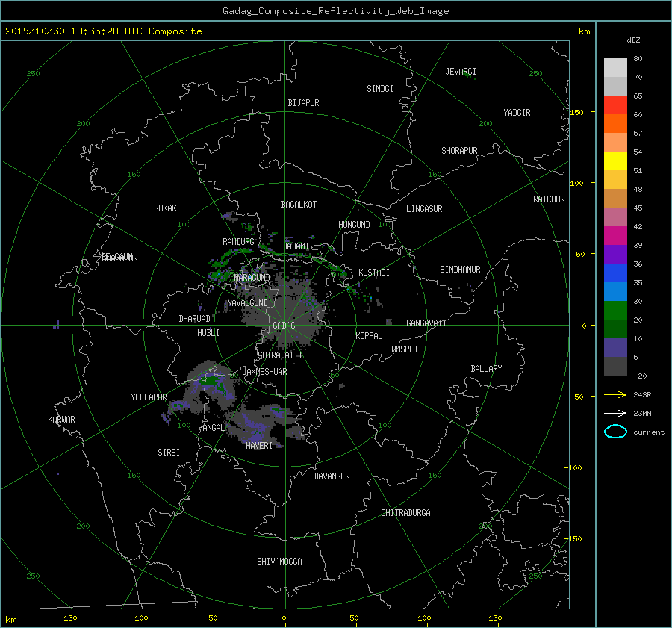The height and width of the screenshot is (628, 672).
Task: Click the title 'Gadag_Composite_Reflectivity_Web_Image'
Action: [335, 11]
